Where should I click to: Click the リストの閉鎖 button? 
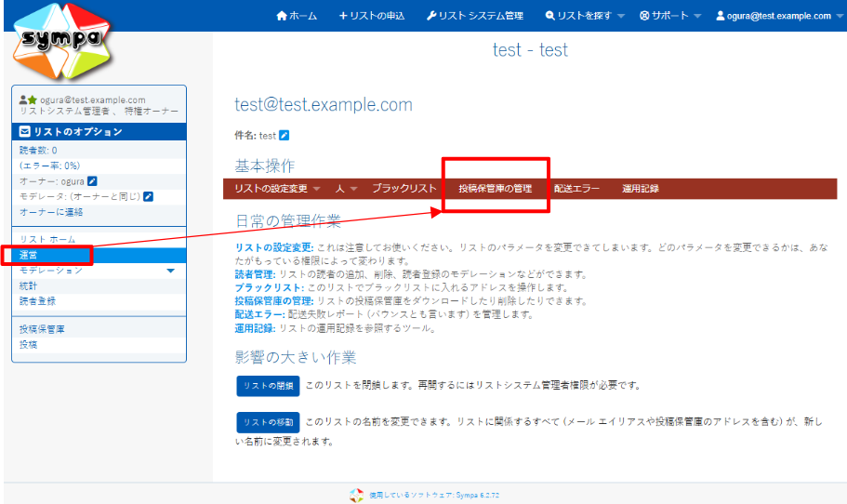(x=268, y=386)
